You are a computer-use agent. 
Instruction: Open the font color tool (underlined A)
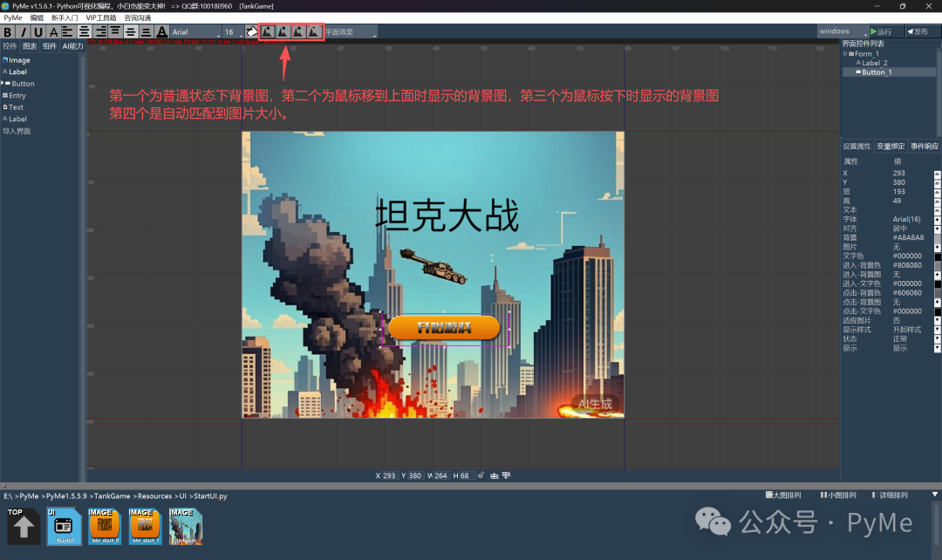coord(161,32)
